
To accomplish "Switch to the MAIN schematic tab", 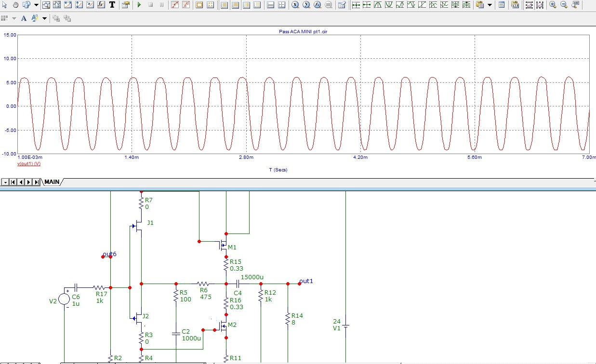I will click(x=53, y=182).
